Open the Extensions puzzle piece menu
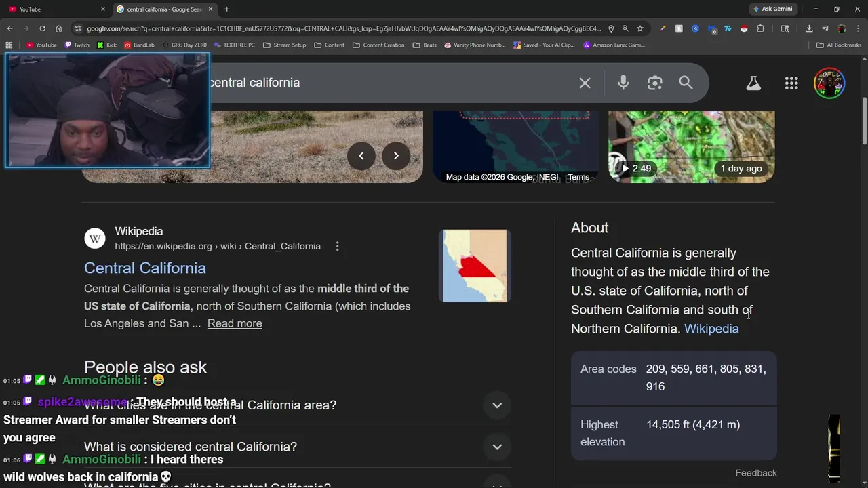 pos(760,28)
